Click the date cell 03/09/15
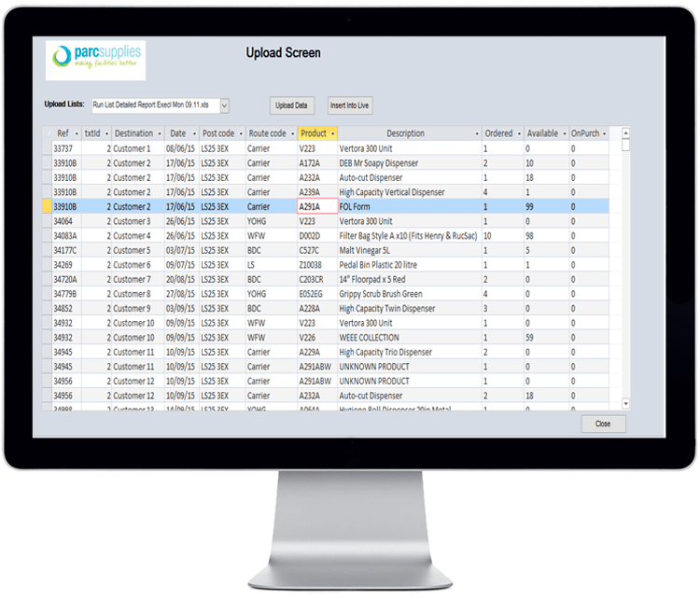Viewport: 700px width, 599px height. (181, 309)
